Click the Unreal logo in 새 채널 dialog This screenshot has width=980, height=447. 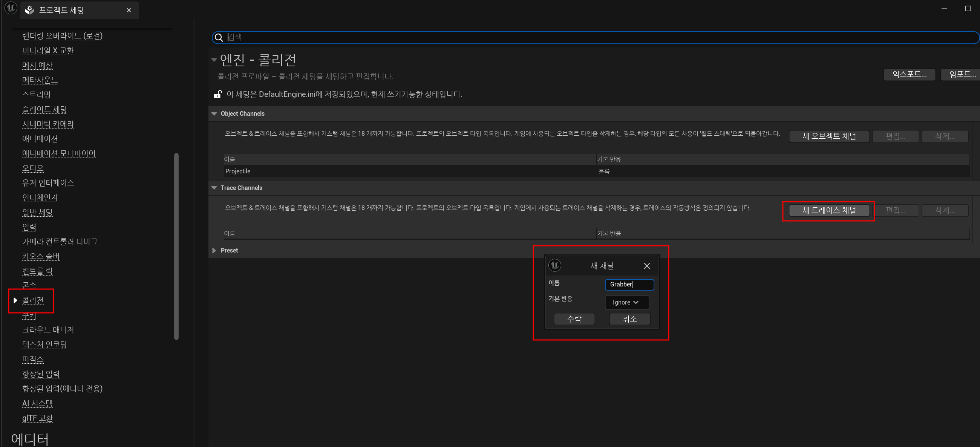tap(554, 265)
